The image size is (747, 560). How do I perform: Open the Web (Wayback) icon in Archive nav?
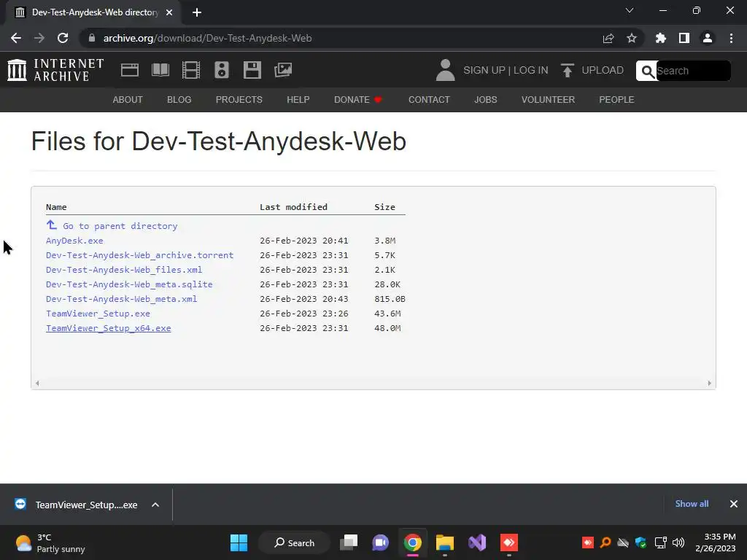[x=130, y=70]
